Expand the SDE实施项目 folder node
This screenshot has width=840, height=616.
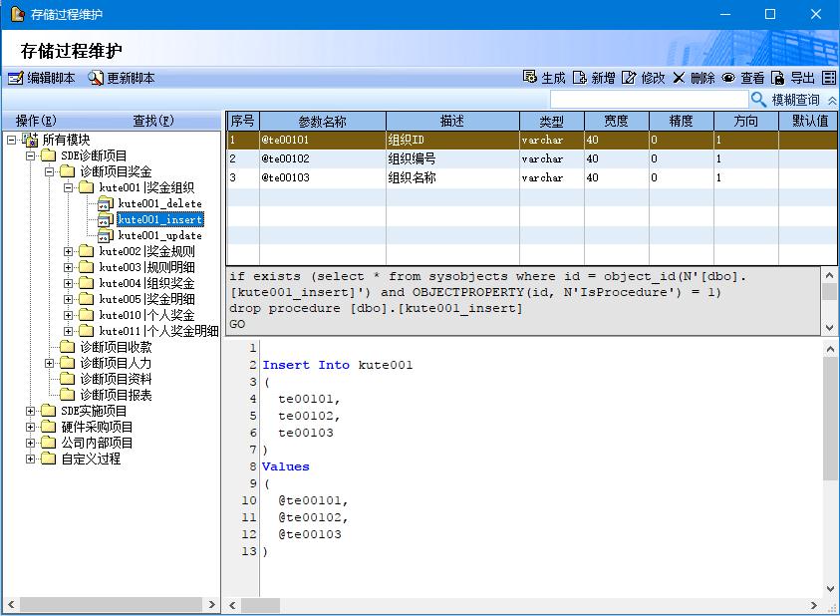31,411
